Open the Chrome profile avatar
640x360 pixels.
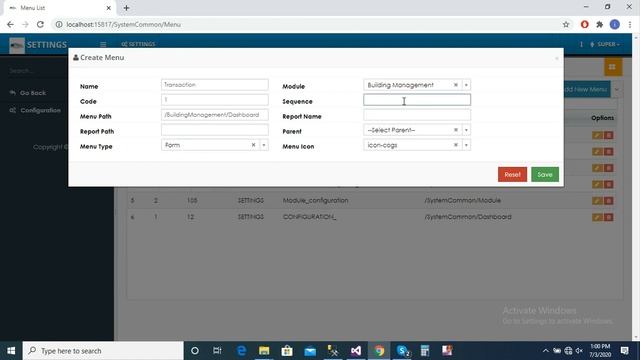click(x=615, y=24)
